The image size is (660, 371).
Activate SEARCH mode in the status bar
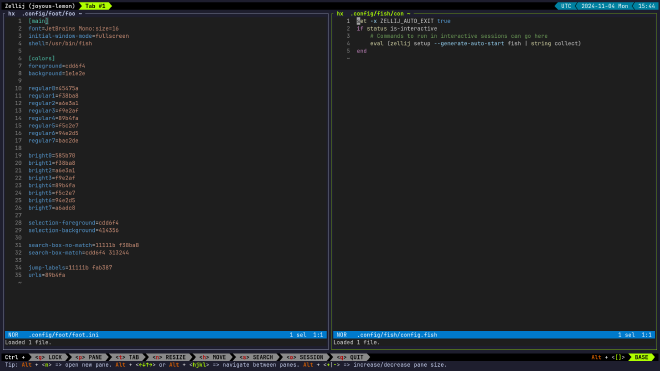pyautogui.click(x=256, y=357)
